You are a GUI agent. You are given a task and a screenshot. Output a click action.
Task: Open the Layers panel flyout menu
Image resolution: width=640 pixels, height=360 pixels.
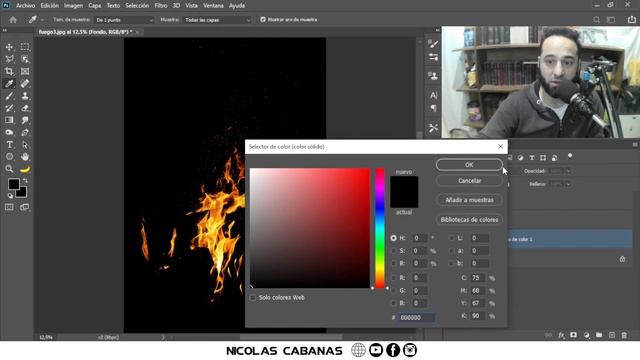(x=635, y=144)
